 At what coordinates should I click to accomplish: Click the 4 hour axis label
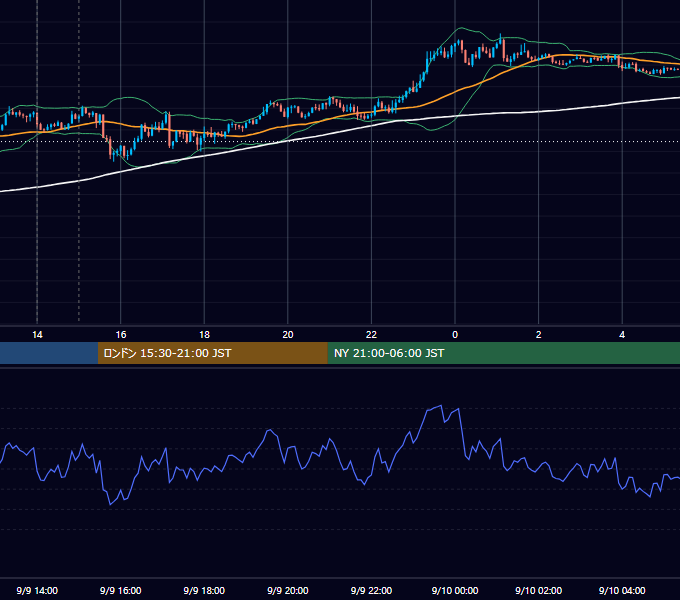pyautogui.click(x=622, y=335)
